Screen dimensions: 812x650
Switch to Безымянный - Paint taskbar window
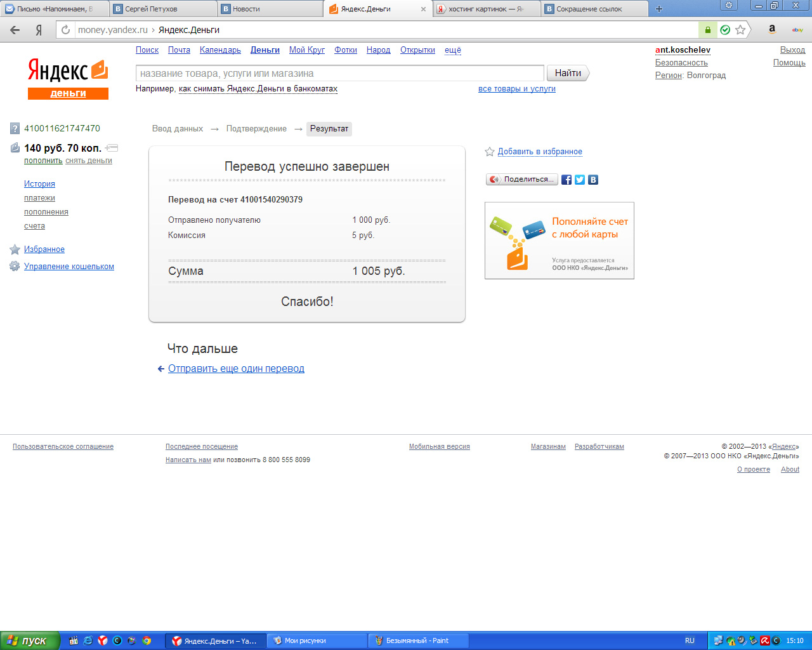click(x=419, y=640)
